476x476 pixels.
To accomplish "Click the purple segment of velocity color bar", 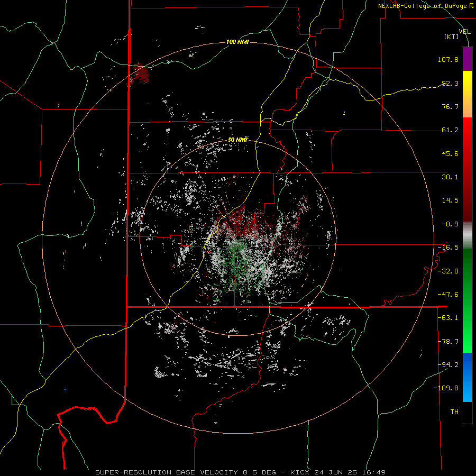I will 467,59.
